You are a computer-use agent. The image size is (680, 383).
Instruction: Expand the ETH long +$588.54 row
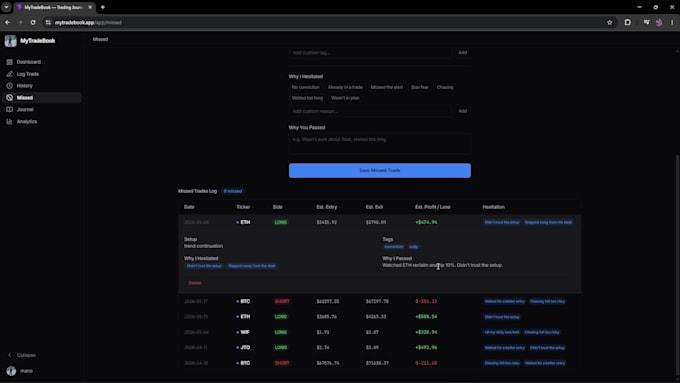click(379, 317)
